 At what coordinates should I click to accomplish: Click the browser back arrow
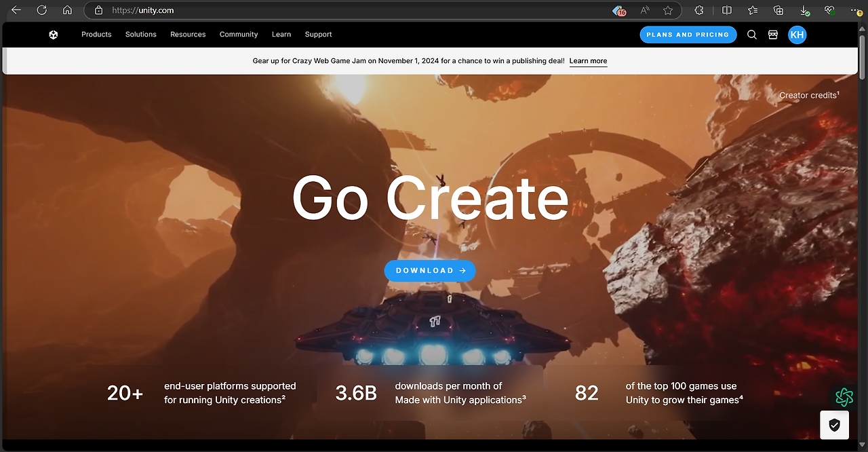16,10
